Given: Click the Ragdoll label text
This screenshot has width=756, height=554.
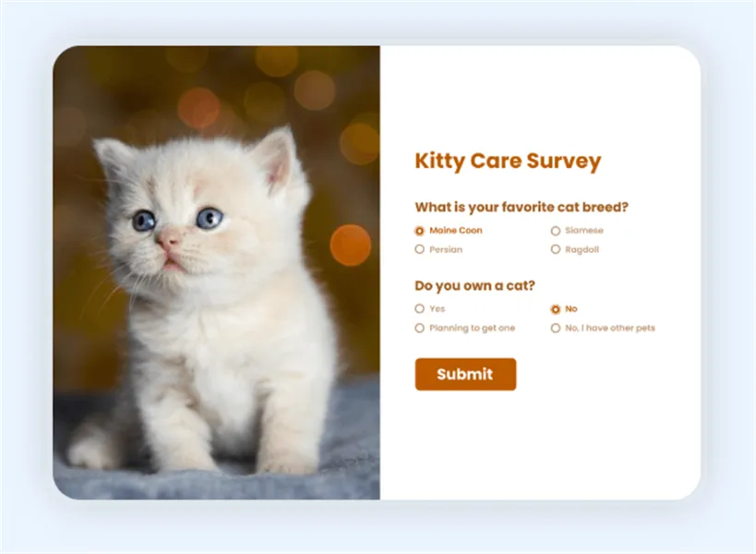Looking at the screenshot, I should pos(582,249).
